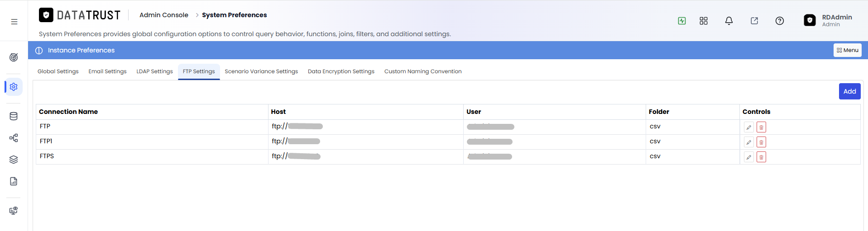Click the host cell of FTPS row
The height and width of the screenshot is (231, 868).
tap(366, 156)
